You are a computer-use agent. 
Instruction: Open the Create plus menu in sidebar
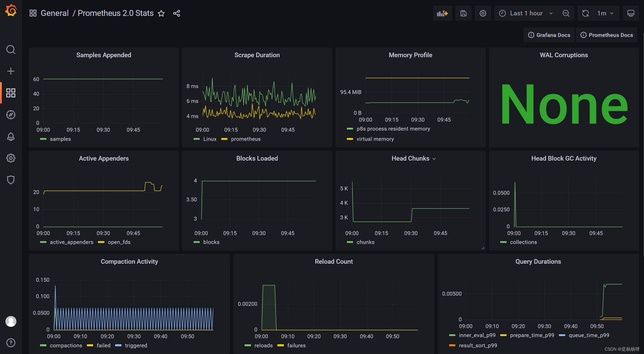[11, 71]
